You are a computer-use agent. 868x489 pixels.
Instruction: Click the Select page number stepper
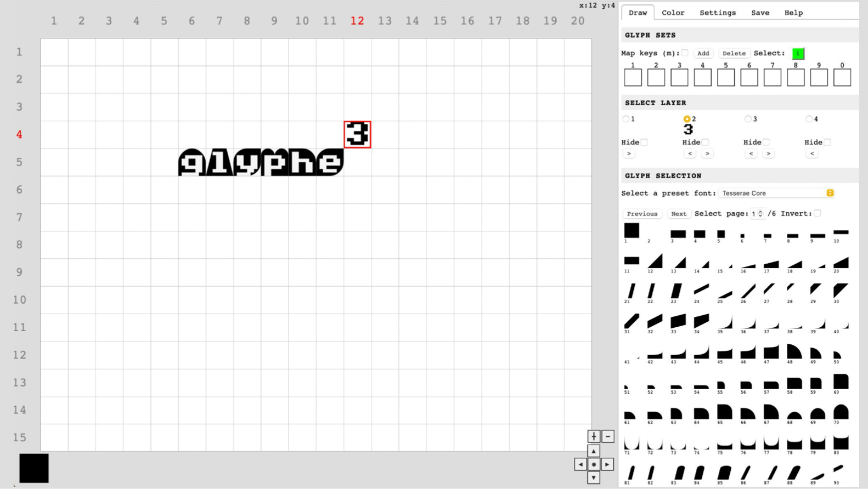758,214
